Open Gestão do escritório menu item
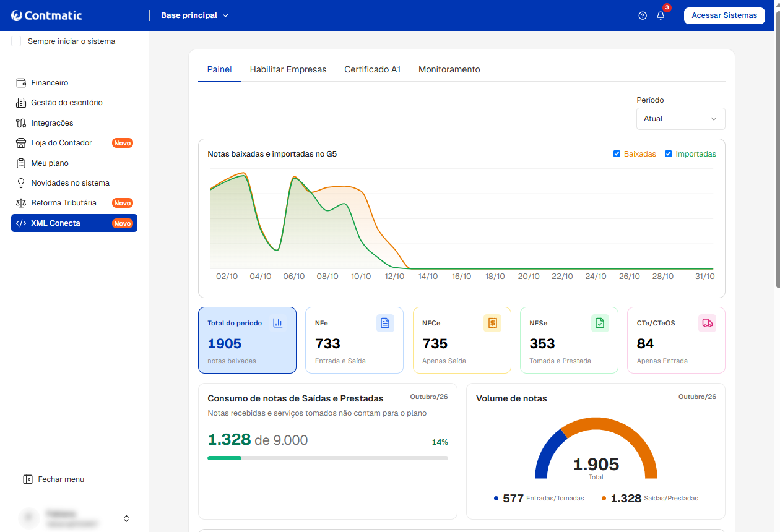780x532 pixels. [x=74, y=103]
